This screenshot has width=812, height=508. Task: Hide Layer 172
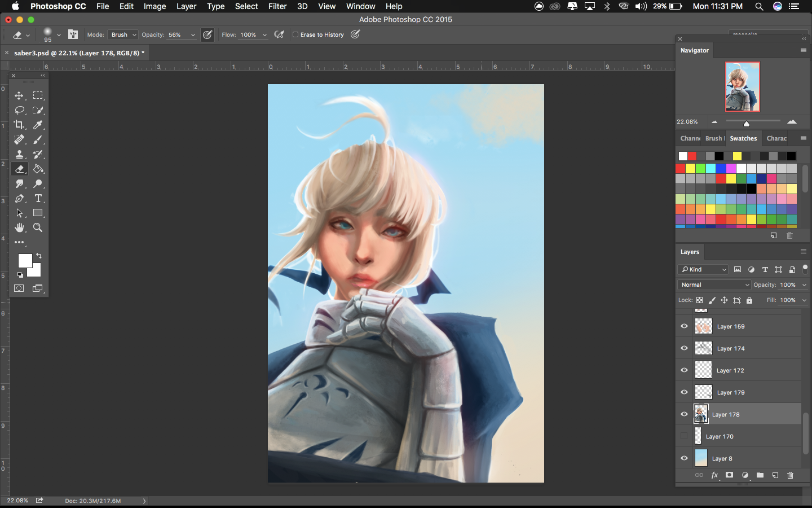pos(684,370)
